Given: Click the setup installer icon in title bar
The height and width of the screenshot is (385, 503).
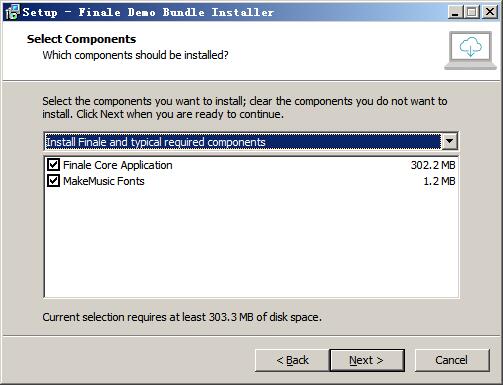Looking at the screenshot, I should pyautogui.click(x=12, y=12).
